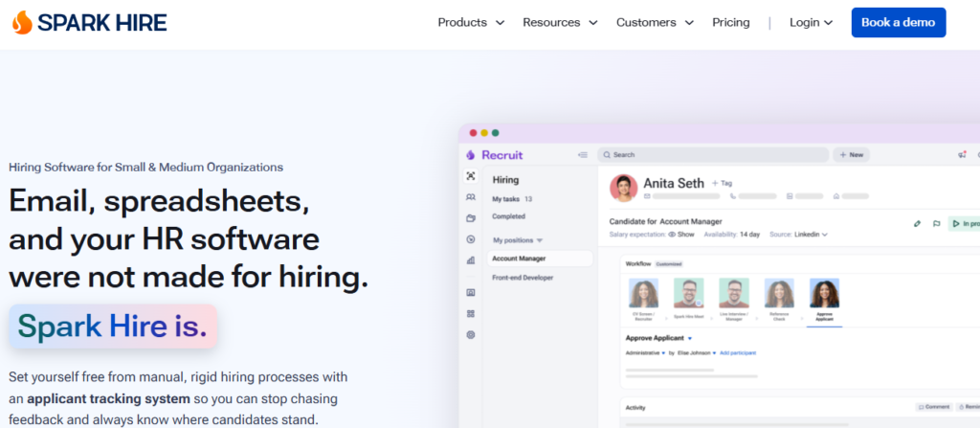The image size is (980, 428).
Task: Open the bar chart reports icon
Action: click(471, 260)
